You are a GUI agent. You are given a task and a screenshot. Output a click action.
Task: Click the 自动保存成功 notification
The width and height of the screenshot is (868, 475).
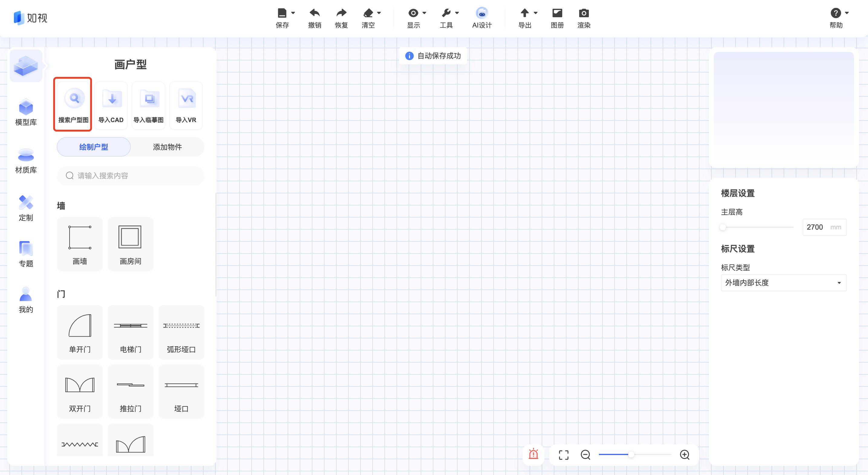433,56
